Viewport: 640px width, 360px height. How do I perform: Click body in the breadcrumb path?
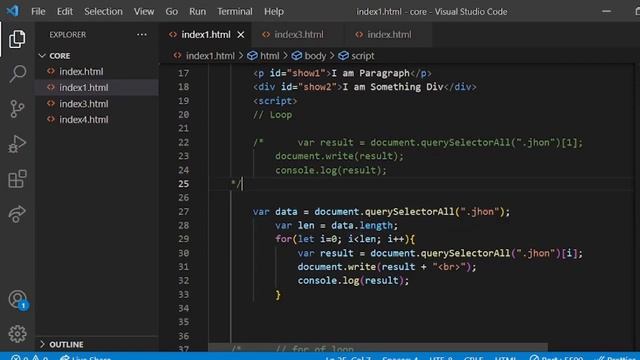point(315,56)
